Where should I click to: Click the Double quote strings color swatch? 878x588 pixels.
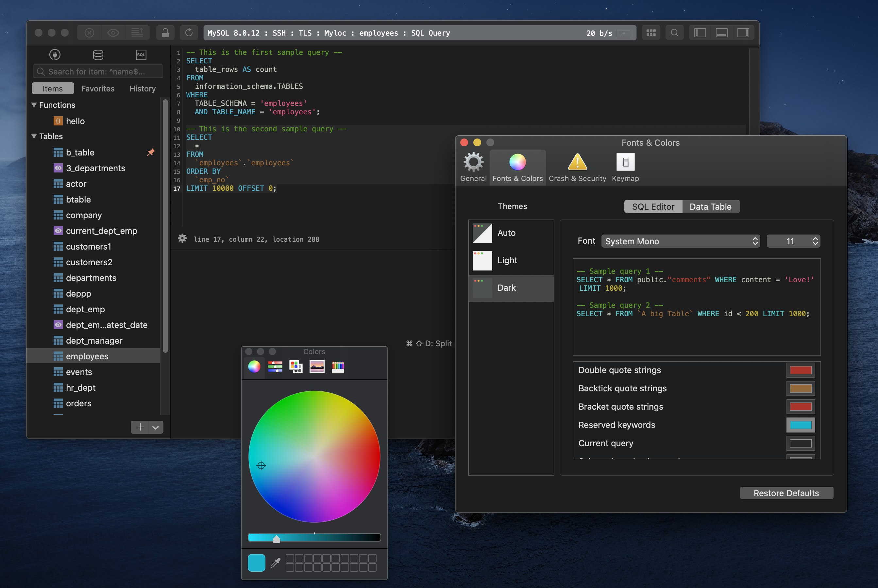coord(801,369)
